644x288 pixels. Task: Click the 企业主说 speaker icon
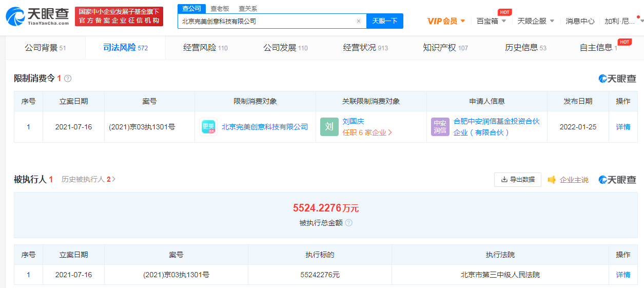point(552,180)
